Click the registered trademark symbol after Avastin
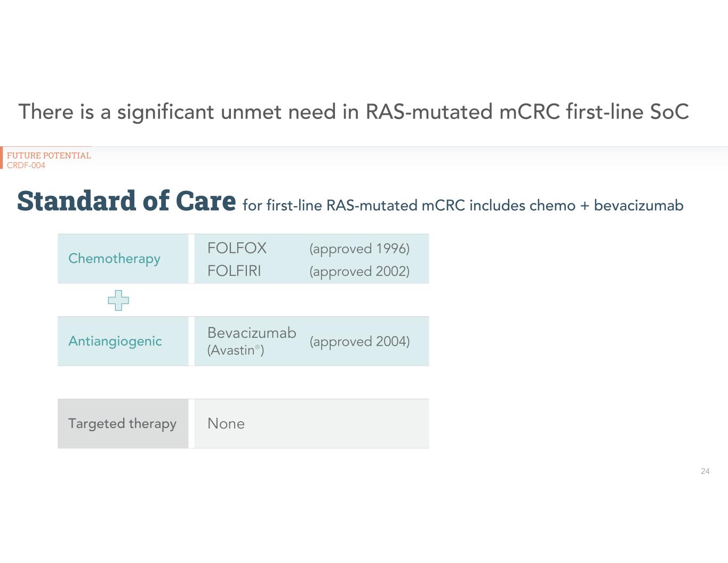The image size is (728, 563). (x=258, y=347)
